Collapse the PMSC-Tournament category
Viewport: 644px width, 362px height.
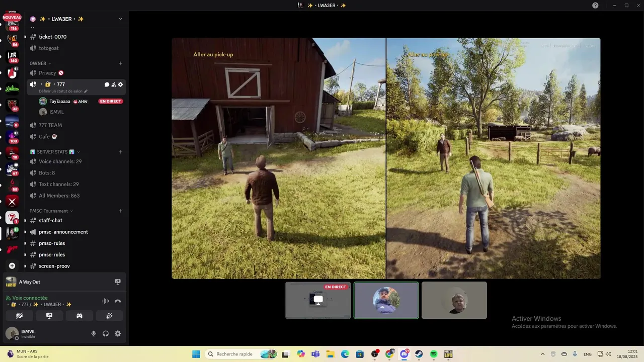tap(51, 211)
